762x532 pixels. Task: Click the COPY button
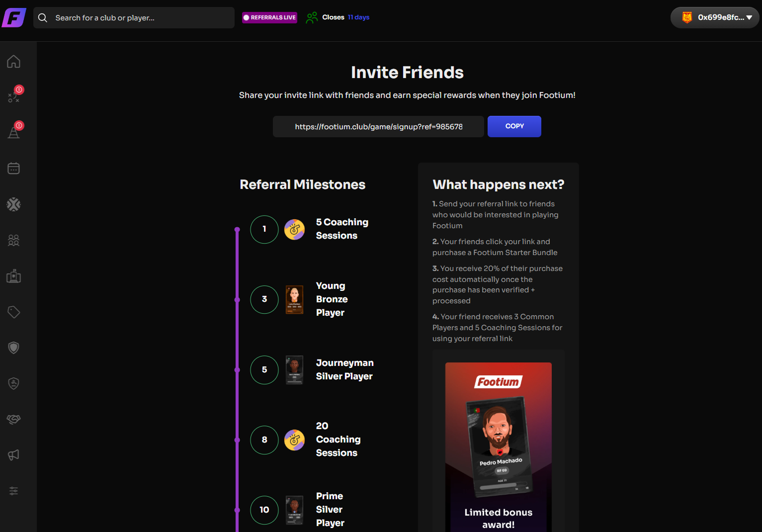click(x=514, y=126)
